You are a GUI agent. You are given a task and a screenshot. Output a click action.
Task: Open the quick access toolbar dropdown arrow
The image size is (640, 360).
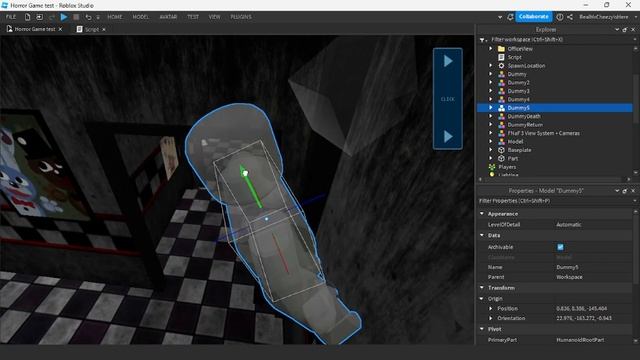(x=98, y=17)
